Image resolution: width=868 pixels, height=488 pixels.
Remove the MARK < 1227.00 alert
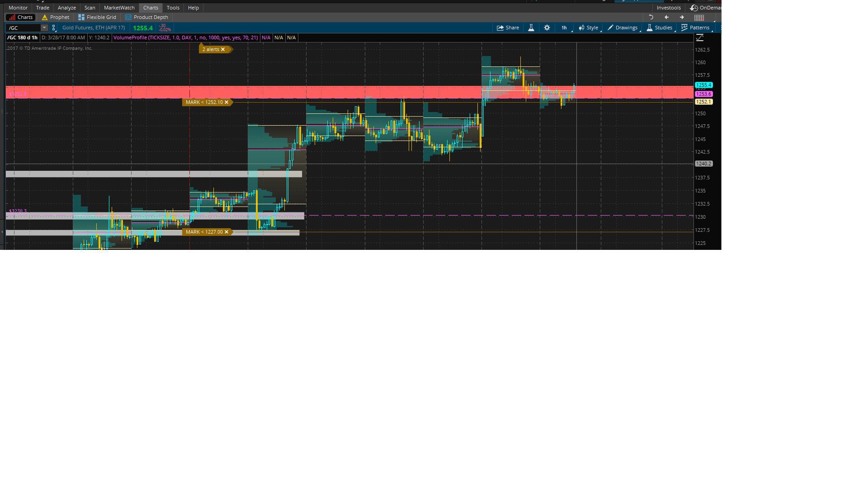[226, 232]
